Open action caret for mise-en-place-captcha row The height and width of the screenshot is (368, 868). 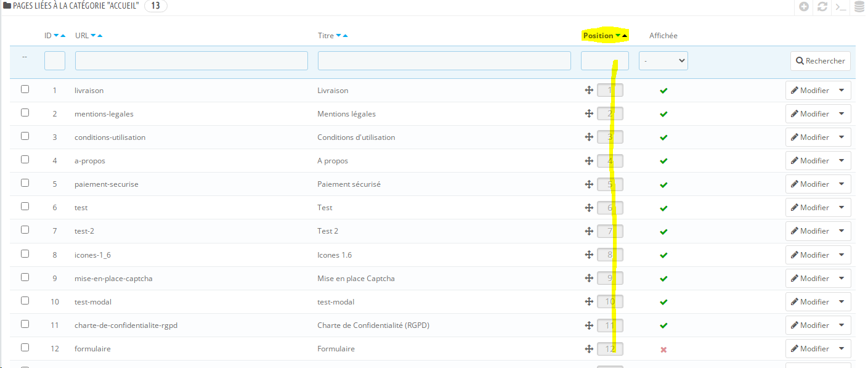pos(842,279)
